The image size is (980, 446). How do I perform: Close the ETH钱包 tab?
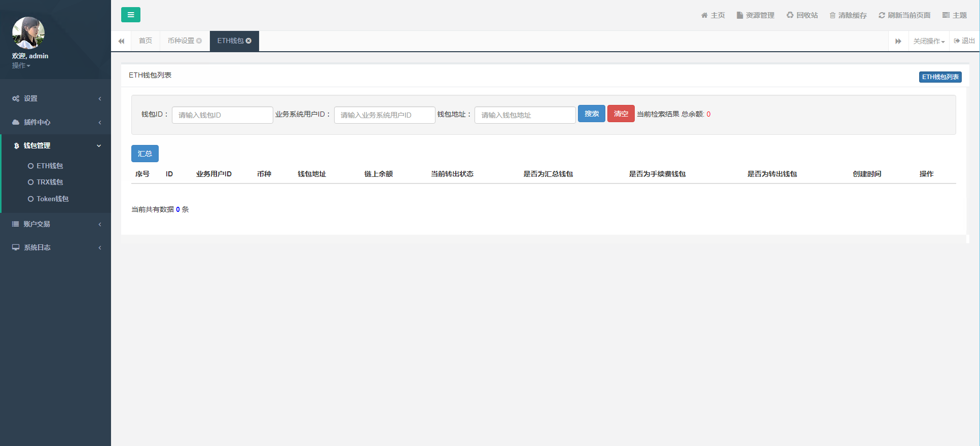[x=248, y=41]
